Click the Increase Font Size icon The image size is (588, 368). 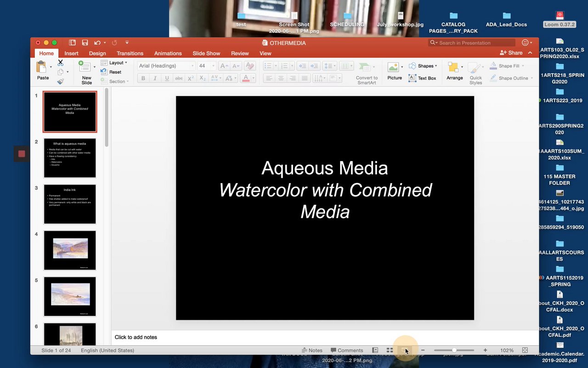coord(225,66)
